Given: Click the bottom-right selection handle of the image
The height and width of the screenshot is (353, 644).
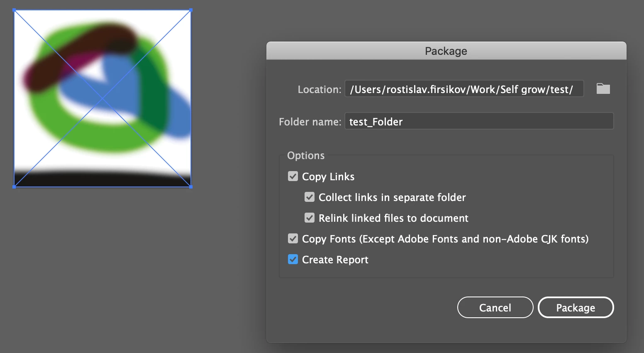Looking at the screenshot, I should point(191,187).
